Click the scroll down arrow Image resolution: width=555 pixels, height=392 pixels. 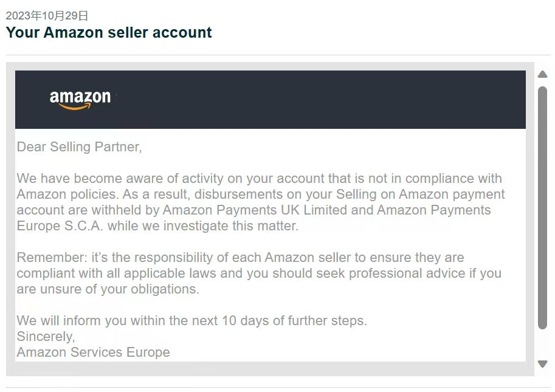coord(543,364)
